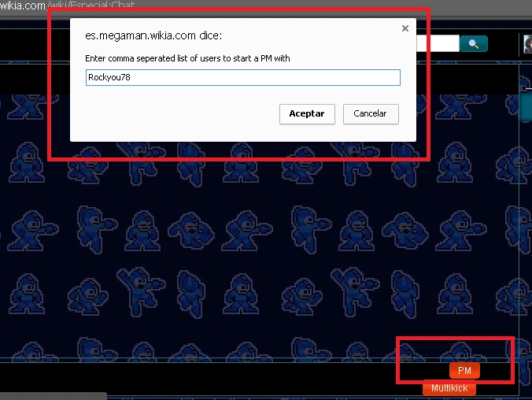
Task: Click the username input field containing Rockyou78
Action: (243, 77)
